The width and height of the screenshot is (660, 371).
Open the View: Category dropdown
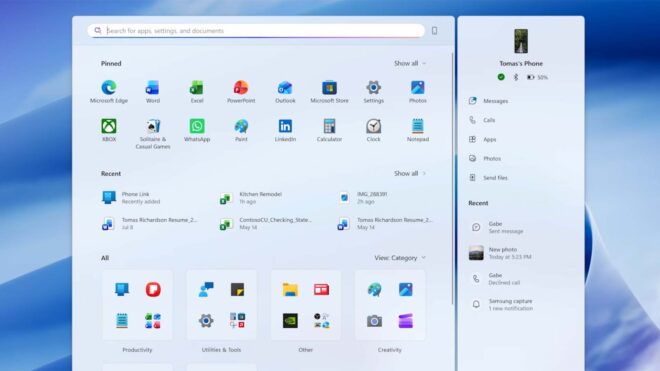click(x=400, y=258)
